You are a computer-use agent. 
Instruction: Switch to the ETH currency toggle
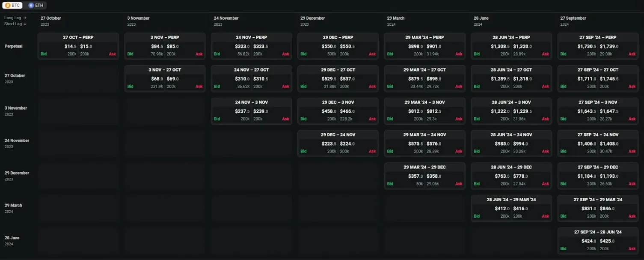[x=35, y=6]
